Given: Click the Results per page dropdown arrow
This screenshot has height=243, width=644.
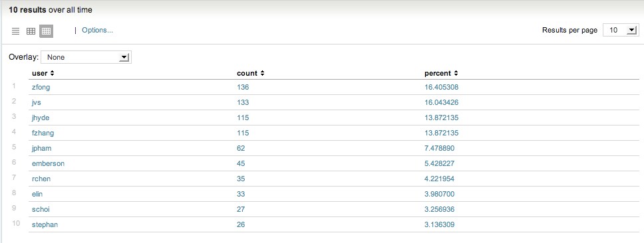Looking at the screenshot, I should pos(631,31).
